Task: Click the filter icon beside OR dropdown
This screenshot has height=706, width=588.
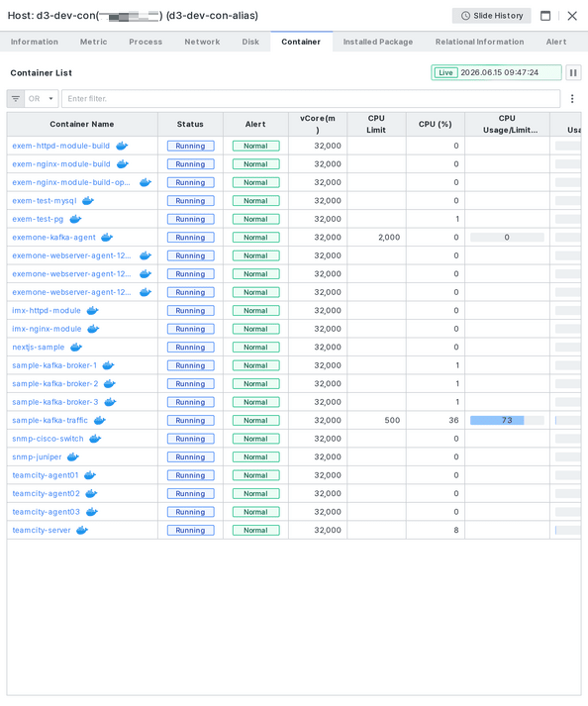Action: click(16, 99)
